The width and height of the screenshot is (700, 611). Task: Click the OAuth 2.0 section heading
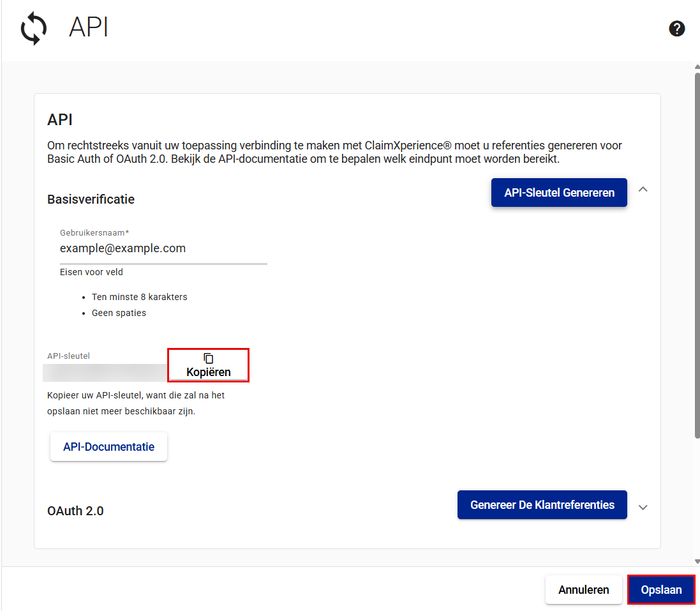(75, 511)
